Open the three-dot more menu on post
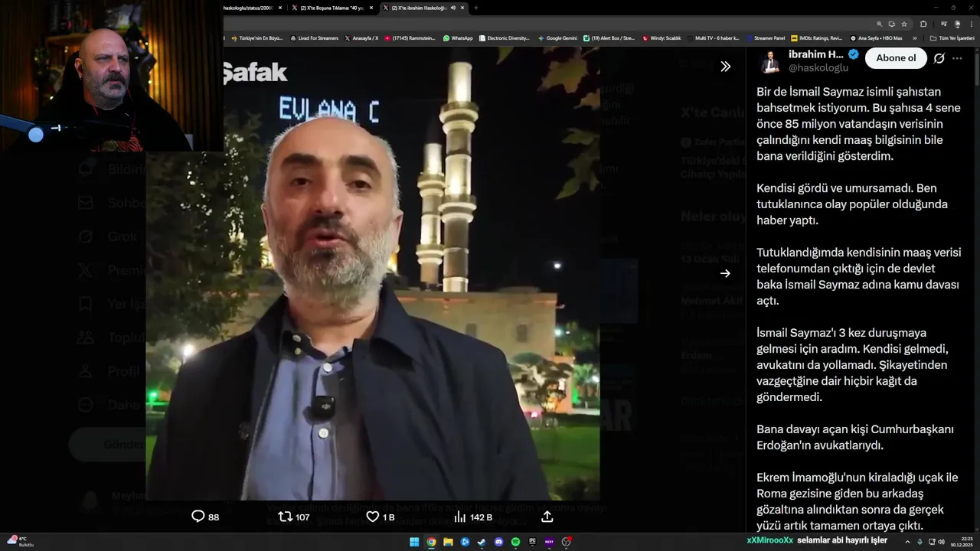The width and height of the screenshot is (980, 551). 958,58
